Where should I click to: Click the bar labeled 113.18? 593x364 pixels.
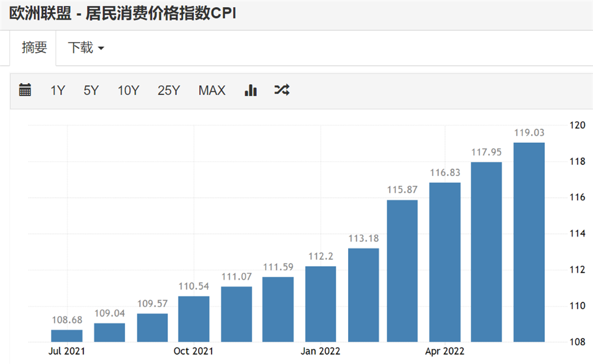(364, 295)
